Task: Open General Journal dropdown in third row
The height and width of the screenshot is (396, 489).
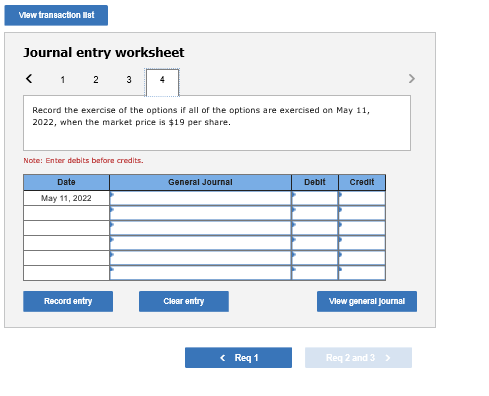Action: (200, 228)
